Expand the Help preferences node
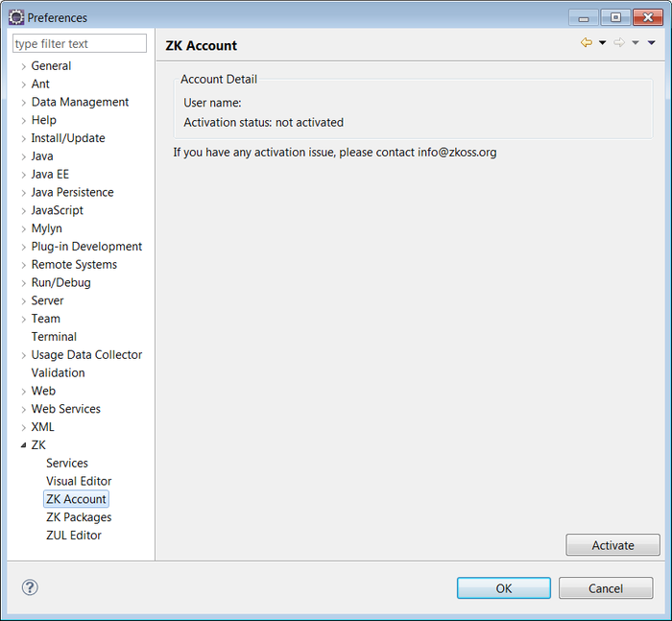This screenshot has height=621, width=672. 24,120
